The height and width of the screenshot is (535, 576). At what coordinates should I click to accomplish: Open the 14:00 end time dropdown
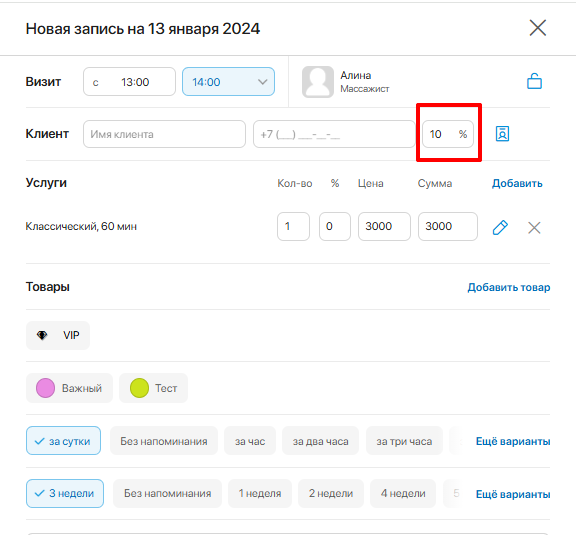(228, 82)
